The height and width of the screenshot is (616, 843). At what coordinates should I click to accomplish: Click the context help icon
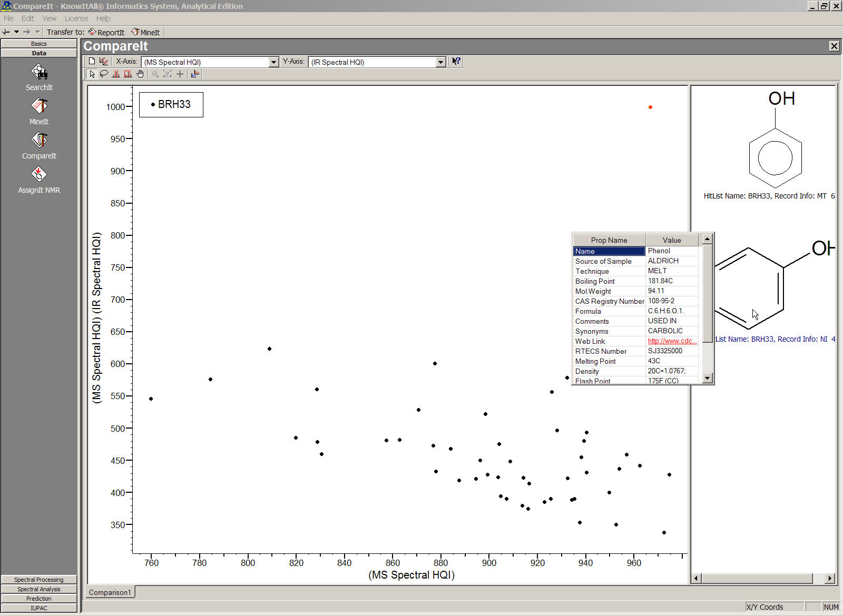(456, 62)
